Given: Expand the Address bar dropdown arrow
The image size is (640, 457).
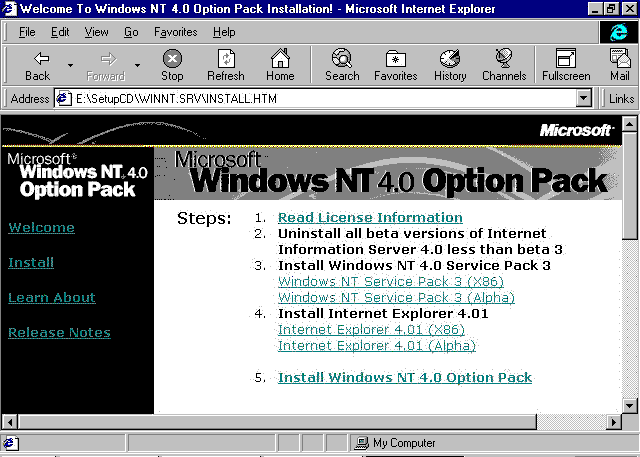Looking at the screenshot, I should (x=584, y=99).
